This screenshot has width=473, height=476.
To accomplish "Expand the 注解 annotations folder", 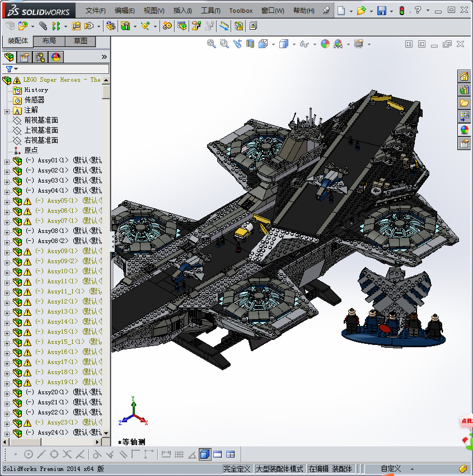I will click(x=7, y=111).
